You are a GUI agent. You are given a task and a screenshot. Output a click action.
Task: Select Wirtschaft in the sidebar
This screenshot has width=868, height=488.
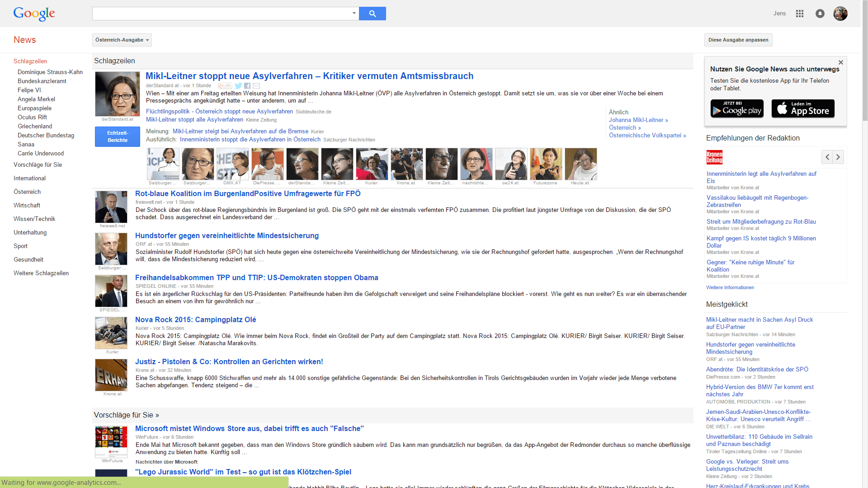27,205
